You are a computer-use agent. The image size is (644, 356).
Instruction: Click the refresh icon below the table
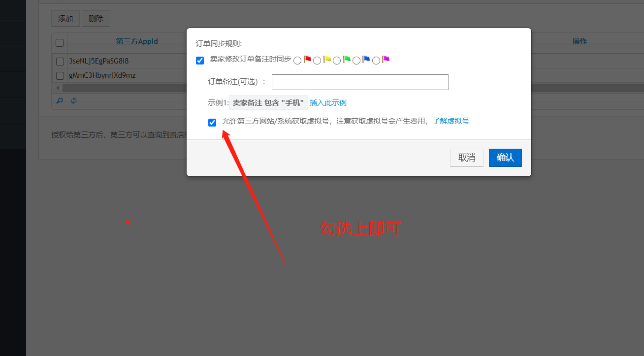point(74,101)
